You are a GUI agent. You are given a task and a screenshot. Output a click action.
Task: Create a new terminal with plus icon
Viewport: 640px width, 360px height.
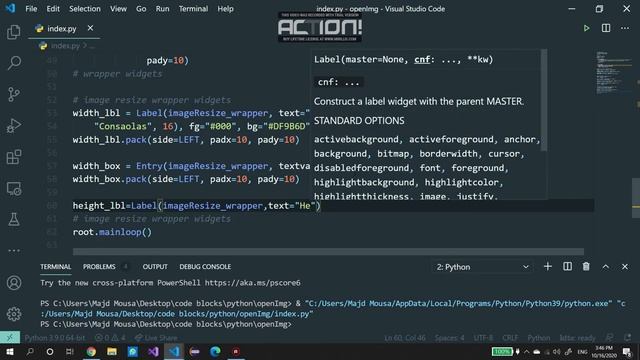548,267
